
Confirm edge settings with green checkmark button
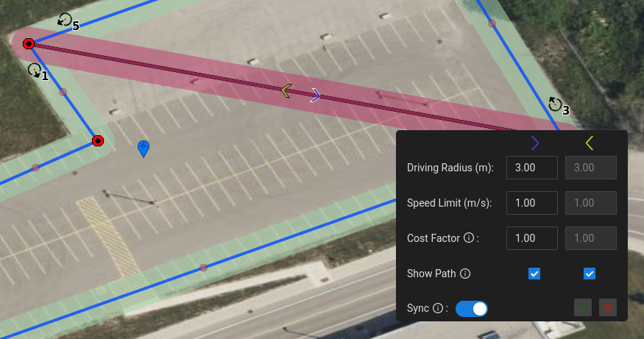583,307
